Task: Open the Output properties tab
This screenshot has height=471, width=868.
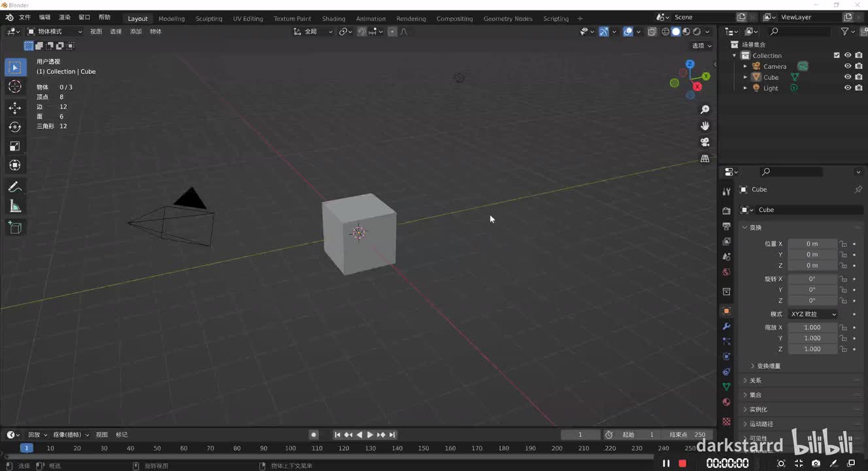Action: point(726,226)
